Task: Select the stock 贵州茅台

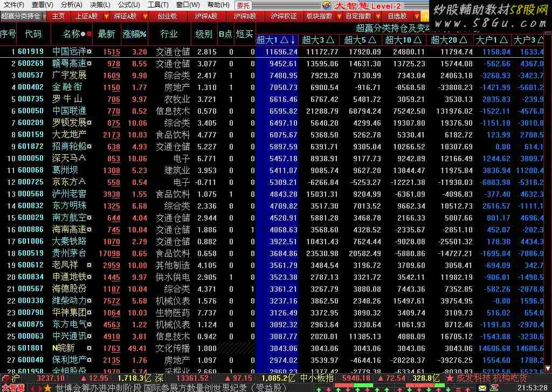Action: 69,253
